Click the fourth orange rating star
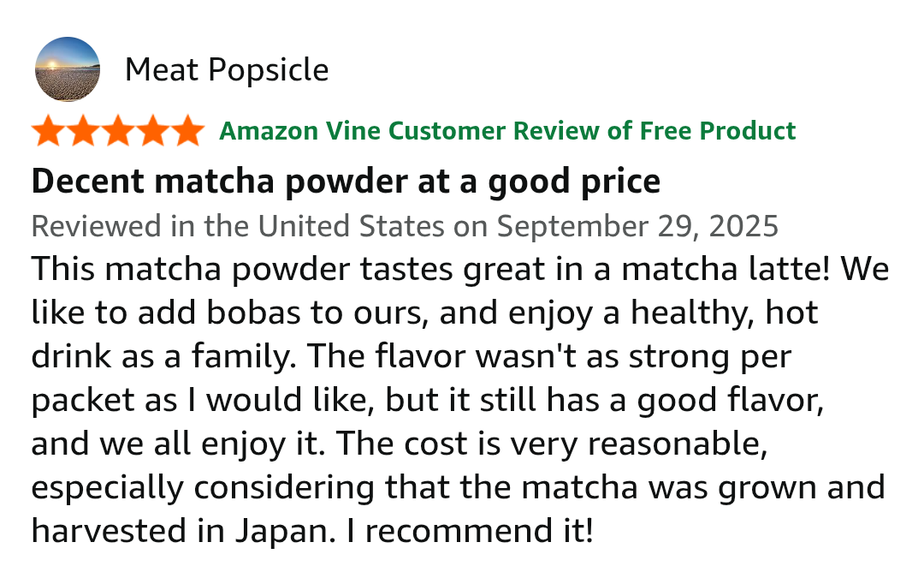Screen dimensions: 924x572 [x=152, y=131]
